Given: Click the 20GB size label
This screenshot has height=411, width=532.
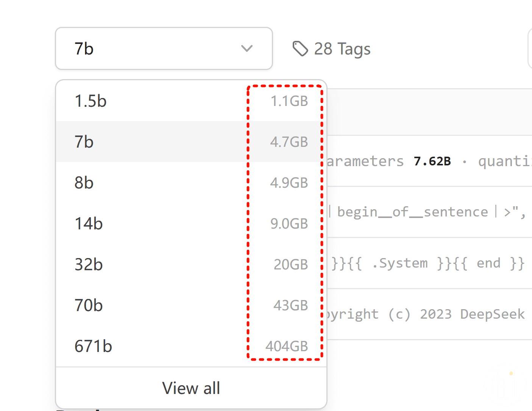Looking at the screenshot, I should click(291, 265).
